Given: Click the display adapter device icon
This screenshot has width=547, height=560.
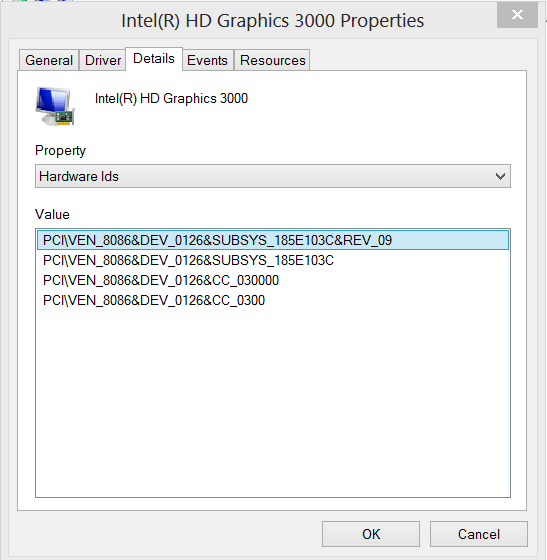Looking at the screenshot, I should pyautogui.click(x=55, y=106).
